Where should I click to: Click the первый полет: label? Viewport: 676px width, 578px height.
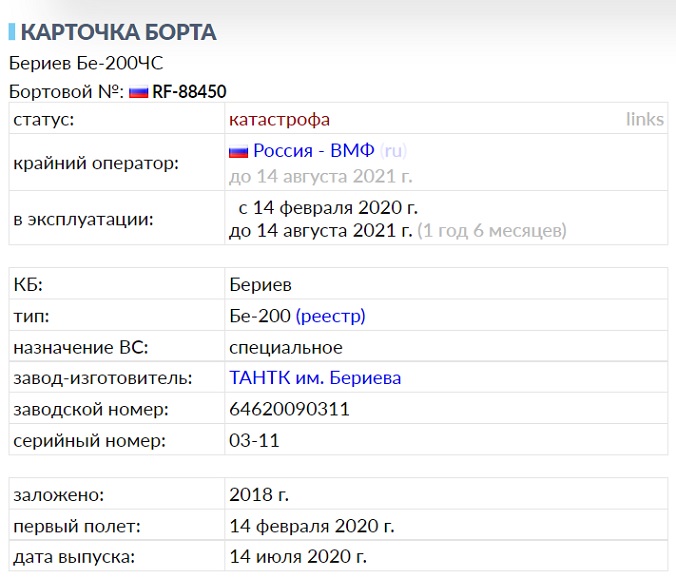(77, 526)
